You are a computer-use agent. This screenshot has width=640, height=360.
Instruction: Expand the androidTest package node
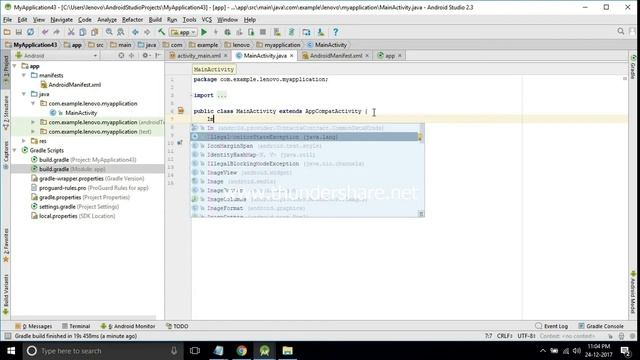33,122
